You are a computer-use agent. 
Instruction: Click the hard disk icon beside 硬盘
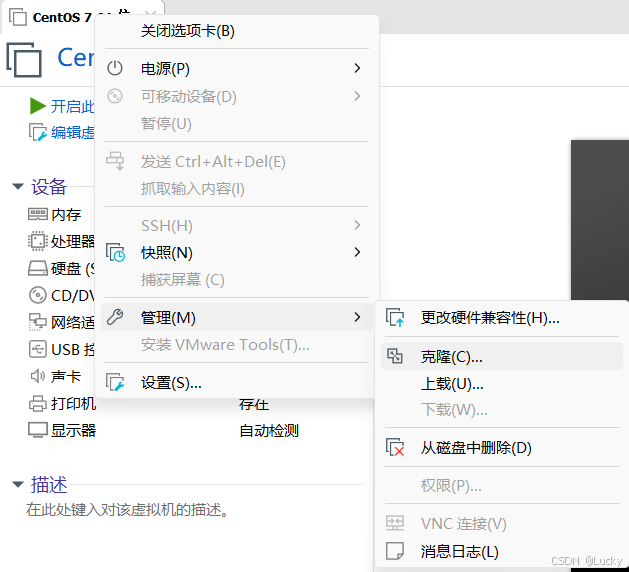[38, 268]
